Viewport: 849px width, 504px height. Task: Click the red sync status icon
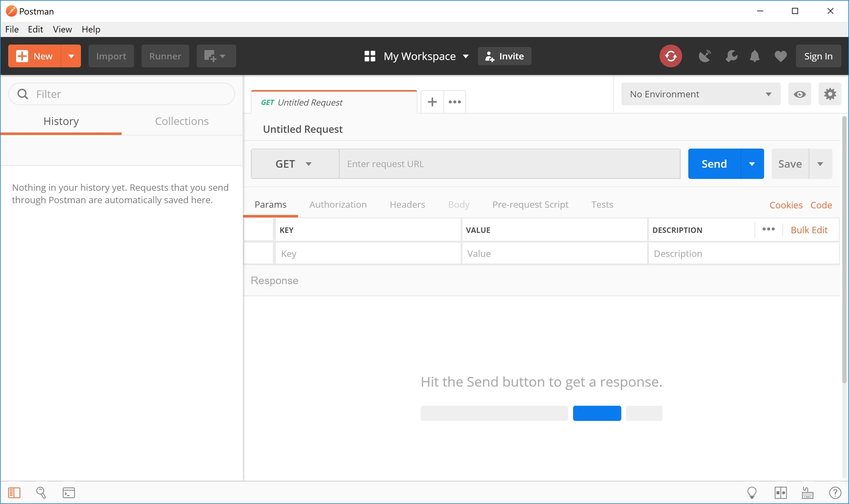pos(670,56)
